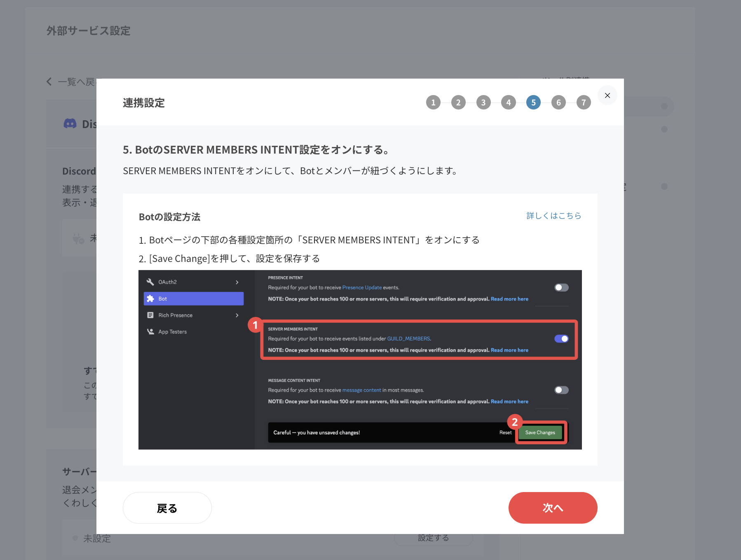Image resolution: width=741 pixels, height=560 pixels.
Task: Click the green Save Changes button
Action: 540,432
